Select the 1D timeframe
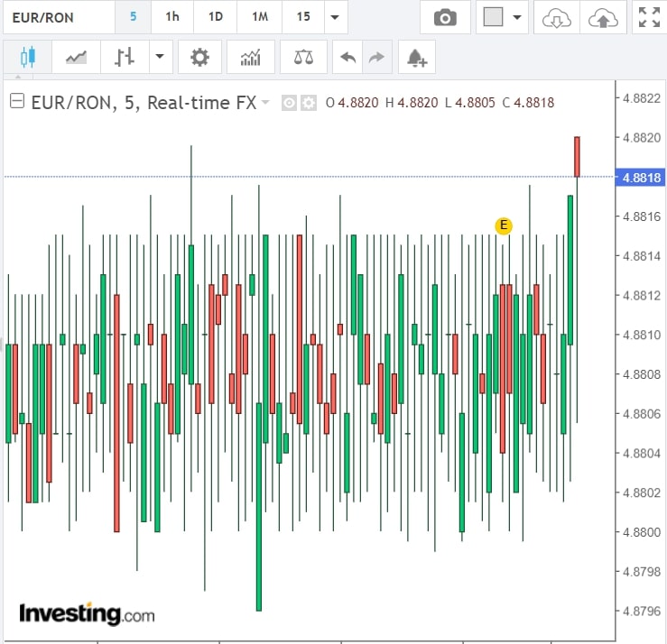The width and height of the screenshot is (667, 644). (215, 17)
